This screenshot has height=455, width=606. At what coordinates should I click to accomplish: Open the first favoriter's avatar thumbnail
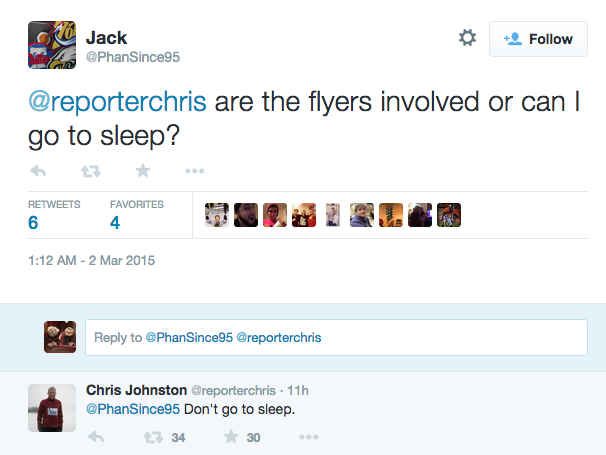[217, 214]
